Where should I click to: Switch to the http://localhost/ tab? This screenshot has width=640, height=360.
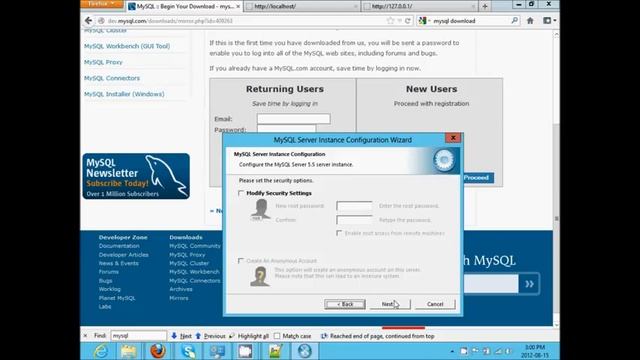302,6
